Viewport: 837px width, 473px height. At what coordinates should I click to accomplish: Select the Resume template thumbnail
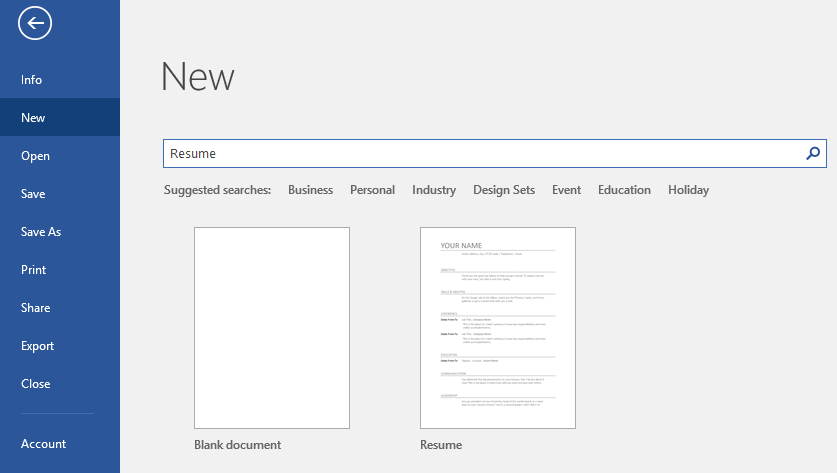point(498,328)
